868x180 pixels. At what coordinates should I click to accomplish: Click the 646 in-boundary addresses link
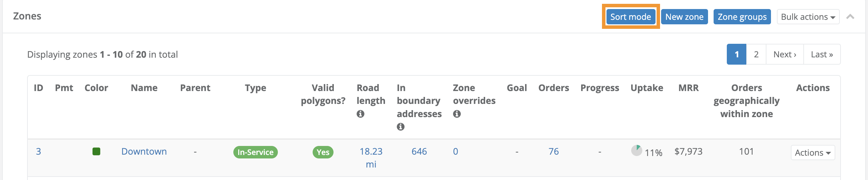[419, 152]
